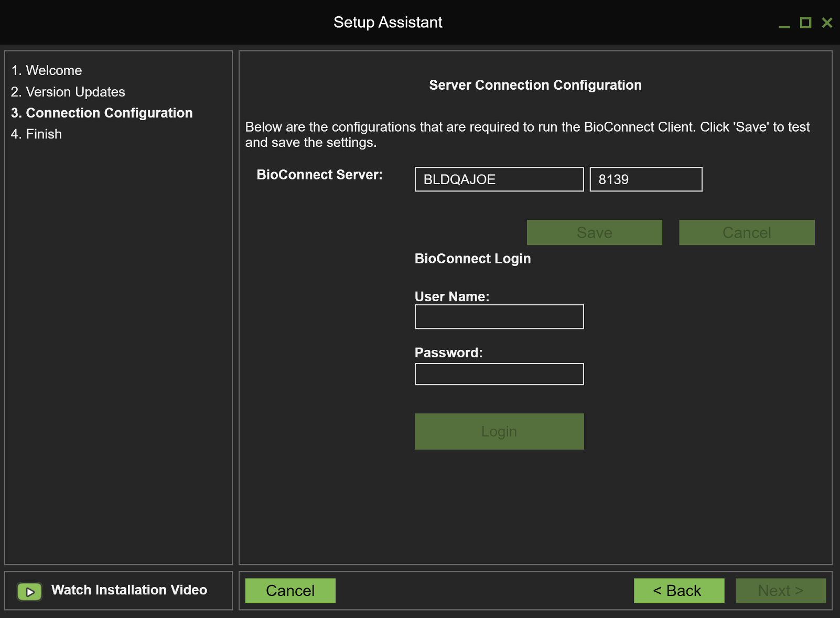
Task: Click Cancel at the bottom
Action: [x=290, y=590]
